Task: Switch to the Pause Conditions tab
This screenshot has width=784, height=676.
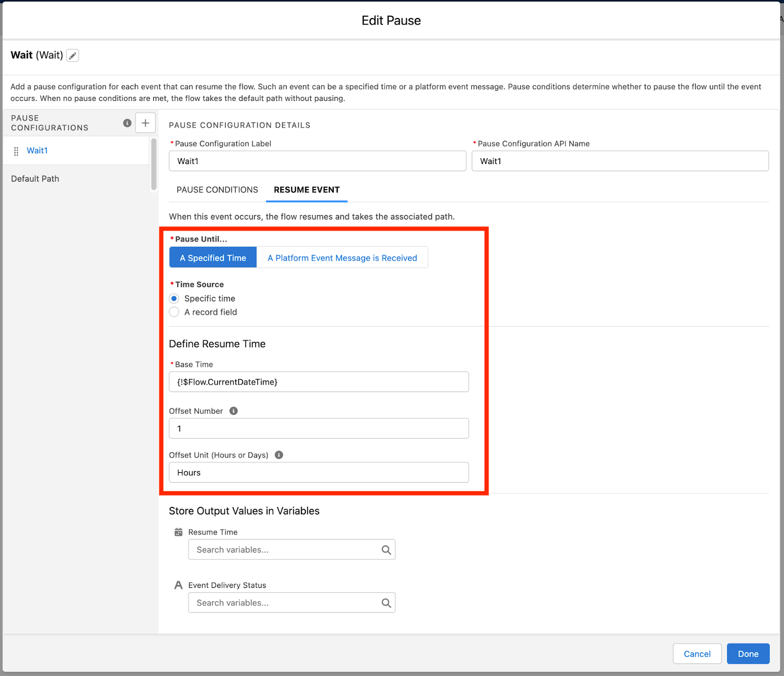Action: 217,190
